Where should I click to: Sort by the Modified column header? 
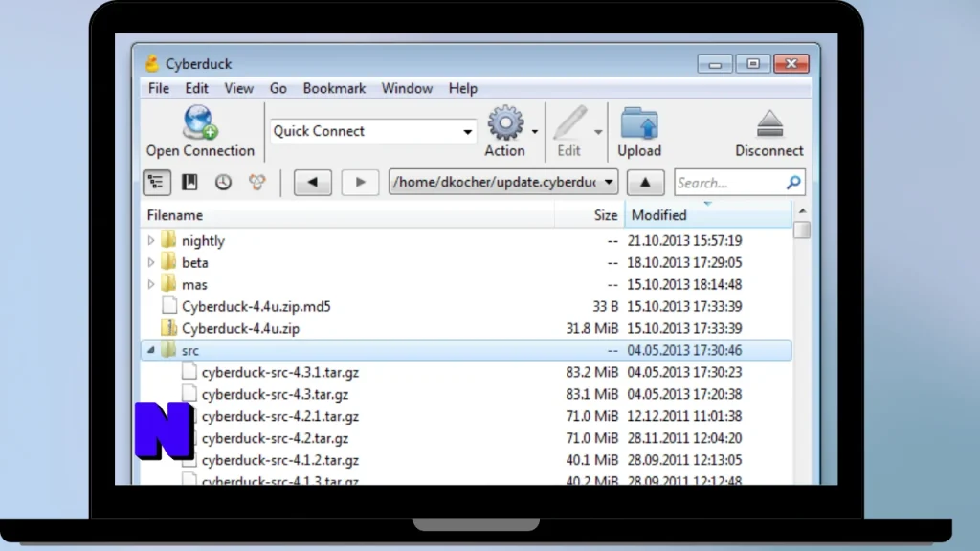click(708, 215)
